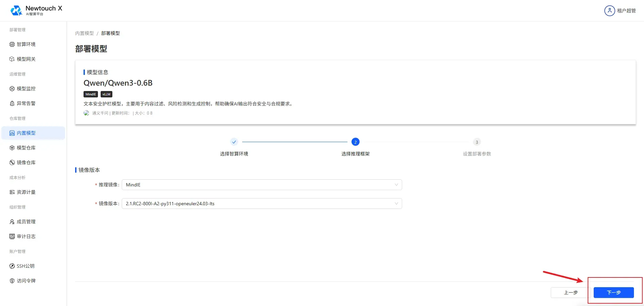Screen dimensions: 644x306
Task: Expand the 推理镜像 dropdown arrow
Action: click(x=396, y=185)
